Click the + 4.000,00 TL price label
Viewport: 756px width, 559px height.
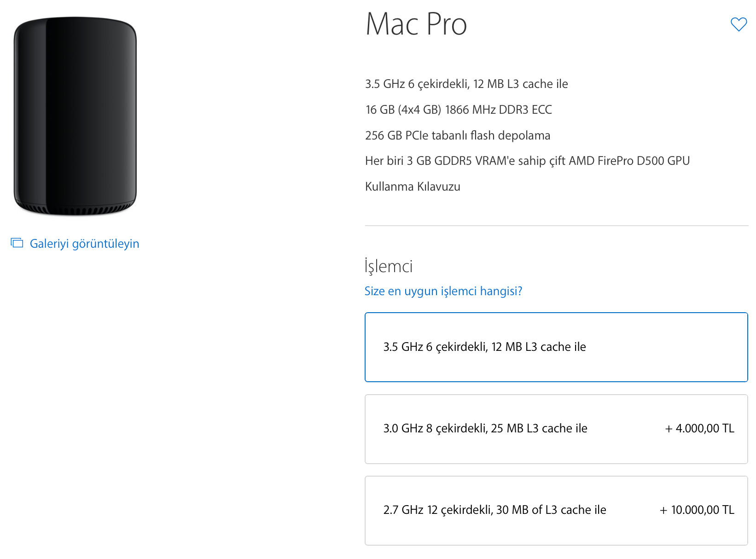(x=699, y=429)
